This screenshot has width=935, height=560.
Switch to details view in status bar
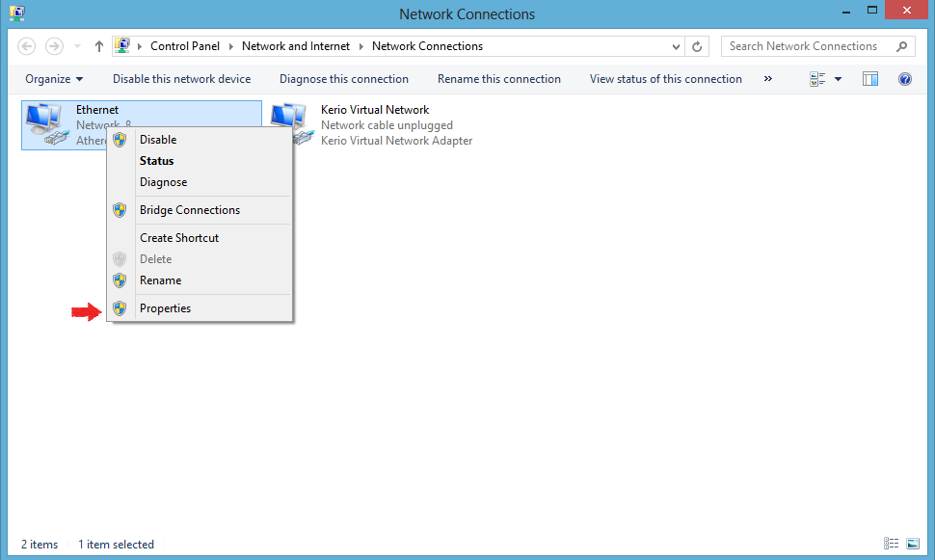point(892,545)
